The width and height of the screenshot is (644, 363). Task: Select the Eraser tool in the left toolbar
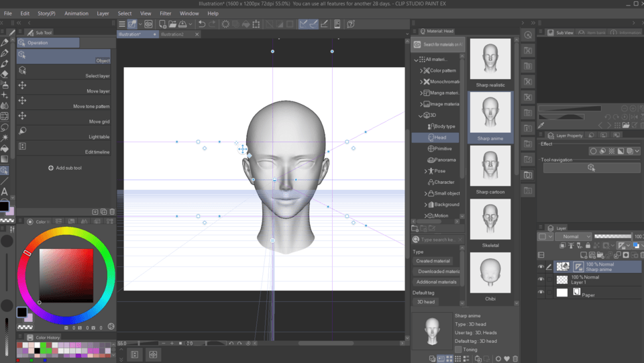[5, 74]
